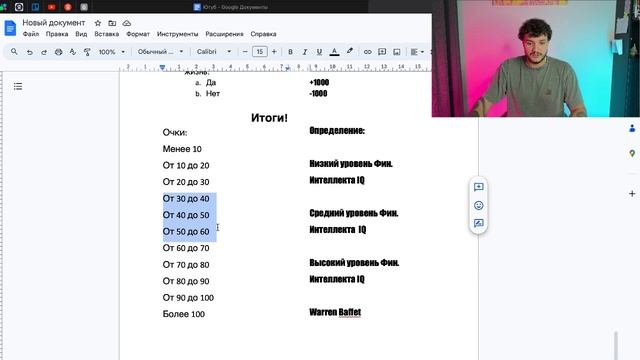Click the document title Новый документ
This screenshot has width=640, height=360.
tap(54, 23)
